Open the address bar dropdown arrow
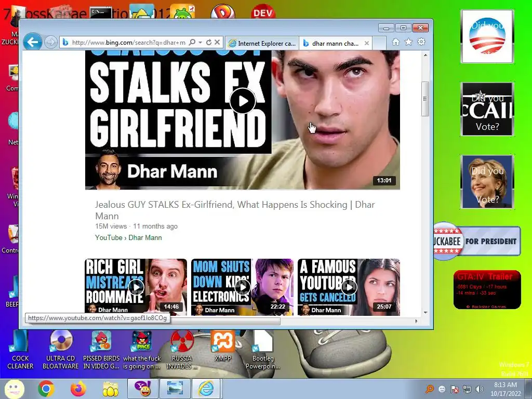This screenshot has height=399, width=532. (x=200, y=43)
